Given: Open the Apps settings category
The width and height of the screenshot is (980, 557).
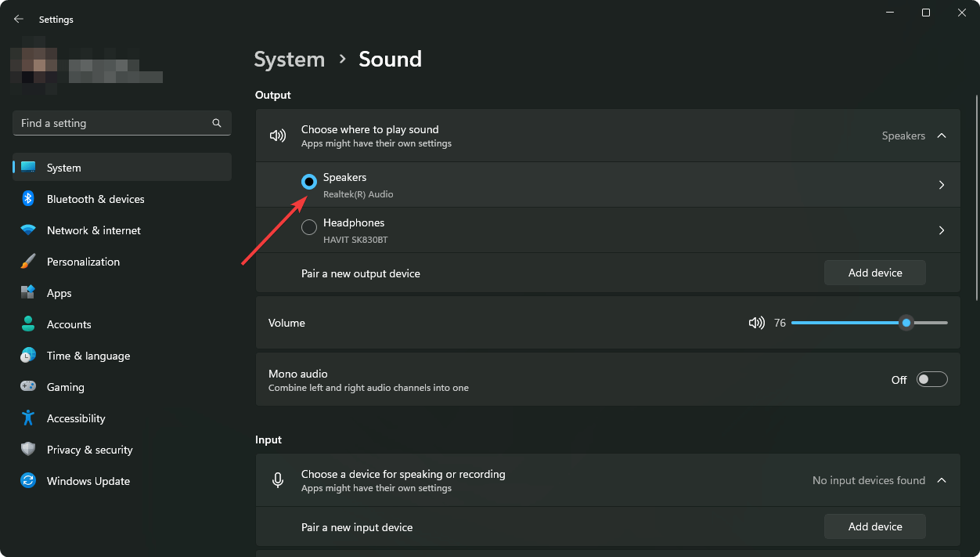Looking at the screenshot, I should pyautogui.click(x=59, y=293).
